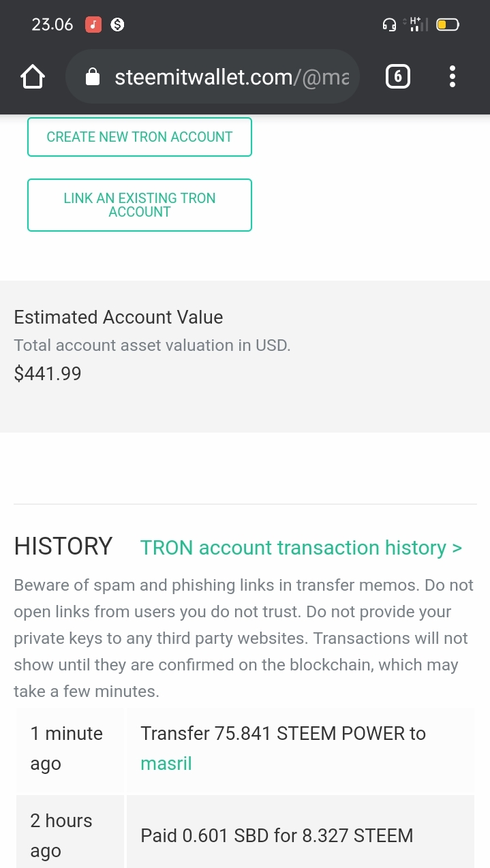The image size is (490, 868).
Task: Click the lock icon in address bar
Action: coord(93,77)
